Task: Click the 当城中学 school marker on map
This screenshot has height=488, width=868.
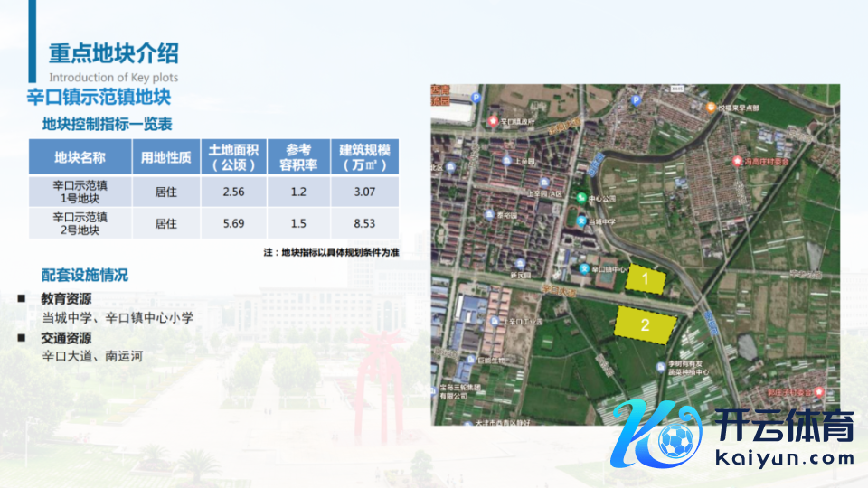Action: pyautogui.click(x=582, y=221)
